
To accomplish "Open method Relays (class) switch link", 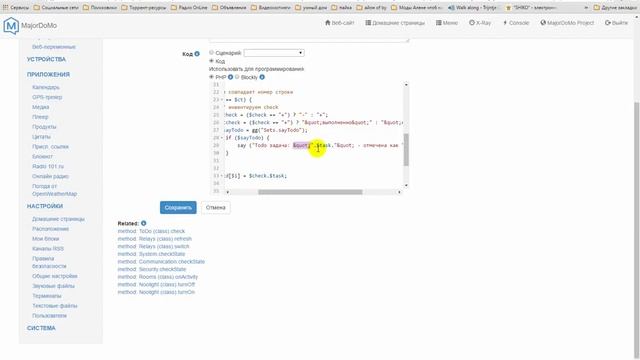I will click(153, 247).
